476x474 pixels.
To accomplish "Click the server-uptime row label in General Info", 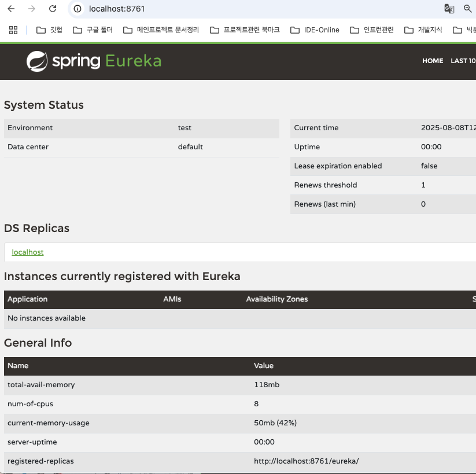I will [x=32, y=442].
